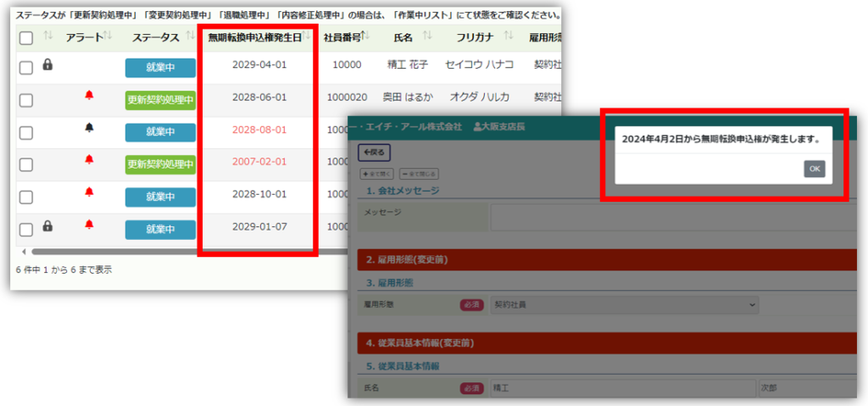Click the 大阪支店長 user icon in the header
The height and width of the screenshot is (406, 868).
(x=477, y=127)
